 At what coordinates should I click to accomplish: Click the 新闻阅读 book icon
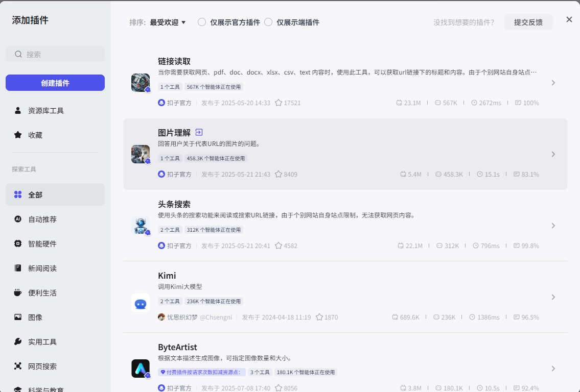18,268
